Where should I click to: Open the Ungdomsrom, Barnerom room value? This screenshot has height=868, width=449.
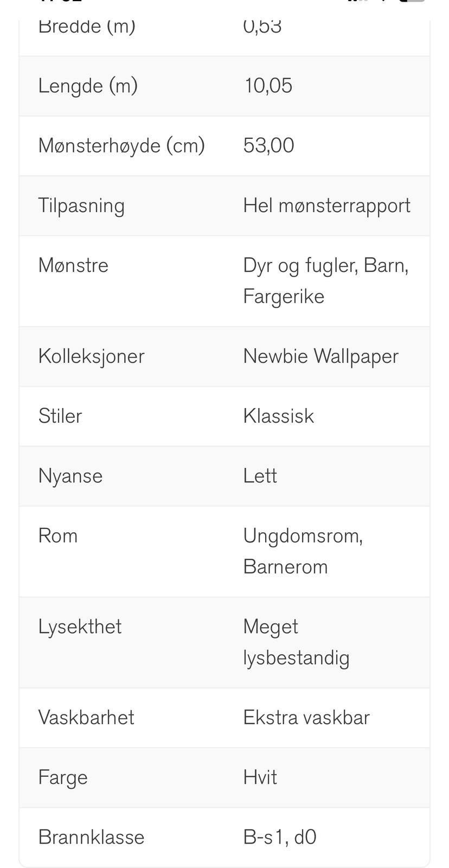[x=303, y=551]
